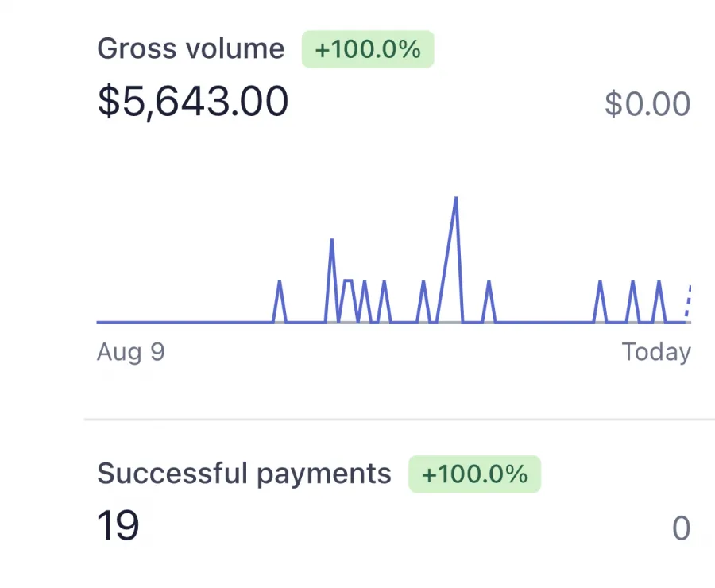Click the Successful payments heading
715x588 pixels.
tap(244, 474)
